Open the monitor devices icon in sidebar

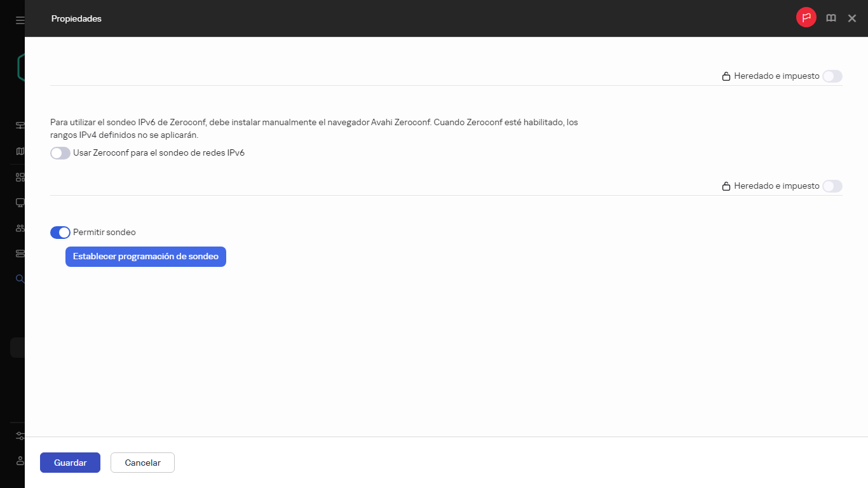(20, 203)
